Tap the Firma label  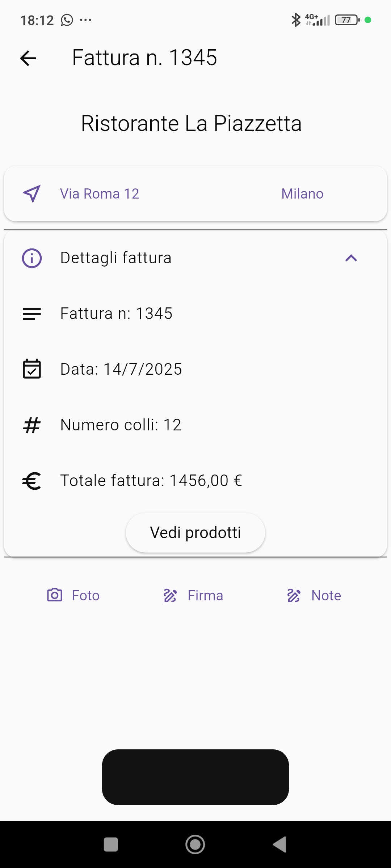point(205,596)
